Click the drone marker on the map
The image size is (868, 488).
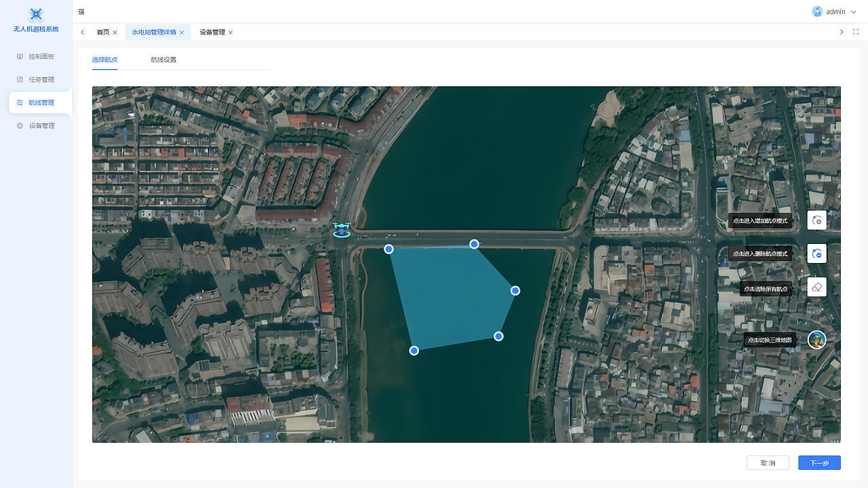click(341, 229)
